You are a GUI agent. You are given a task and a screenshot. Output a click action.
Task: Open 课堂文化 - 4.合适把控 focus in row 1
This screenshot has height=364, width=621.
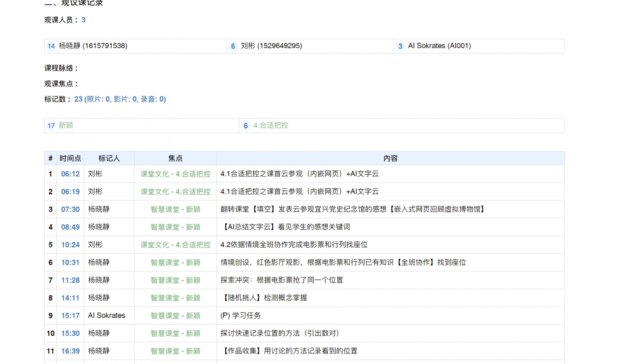tap(175, 174)
